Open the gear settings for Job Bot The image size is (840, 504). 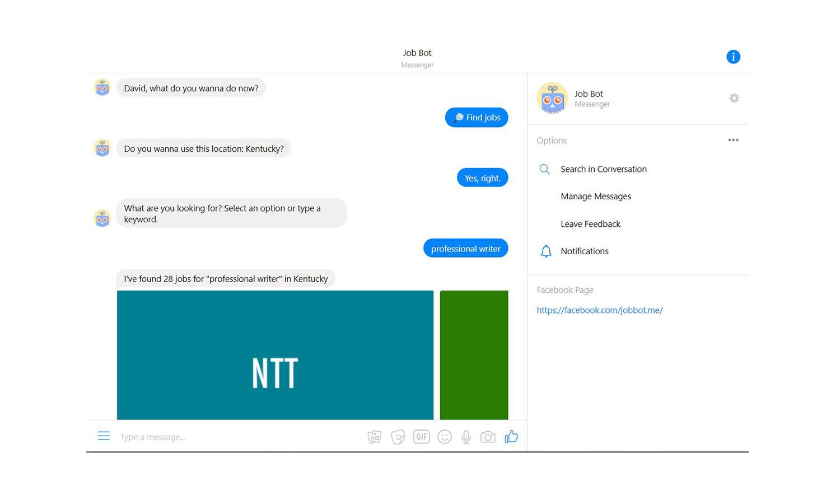tap(734, 98)
